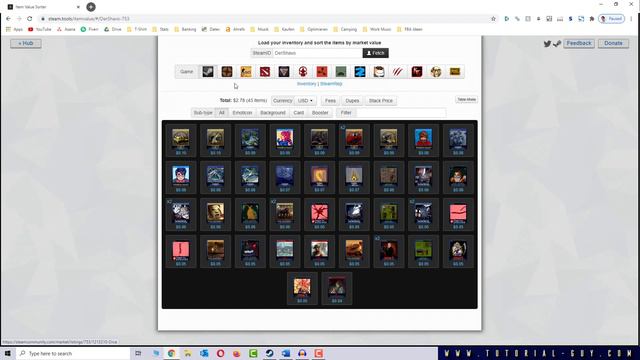Screen dimensions: 640x360
Task: Select the rightmost gold game icon
Action: tap(455, 72)
